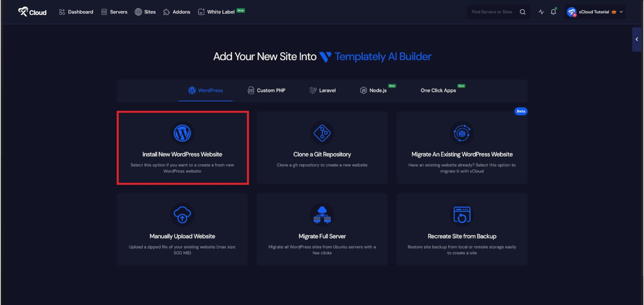Click the Manually Upload Website cloud icon
The width and height of the screenshot is (644, 305).
point(182,215)
